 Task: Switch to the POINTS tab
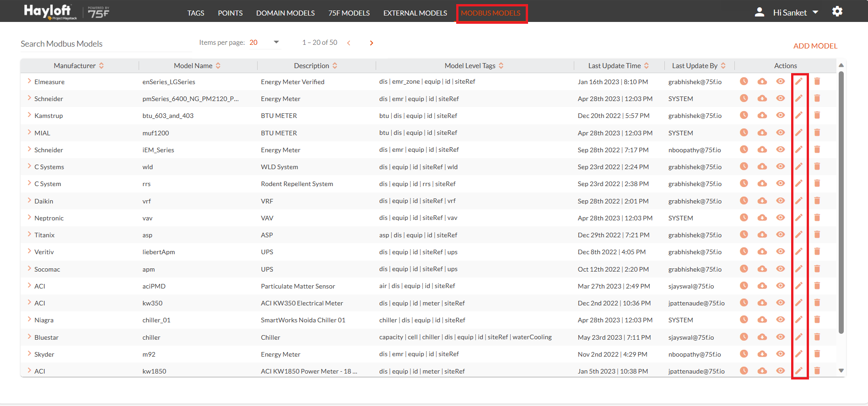coord(230,13)
